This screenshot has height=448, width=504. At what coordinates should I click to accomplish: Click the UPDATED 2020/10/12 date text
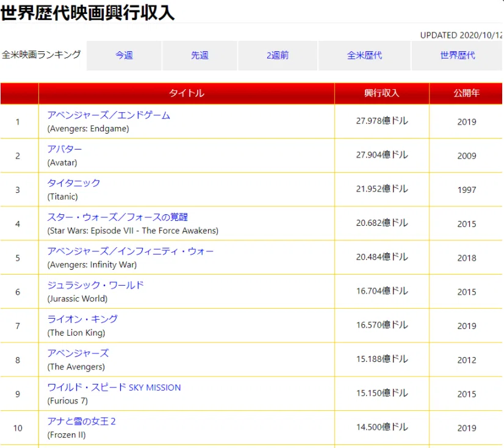pos(461,35)
